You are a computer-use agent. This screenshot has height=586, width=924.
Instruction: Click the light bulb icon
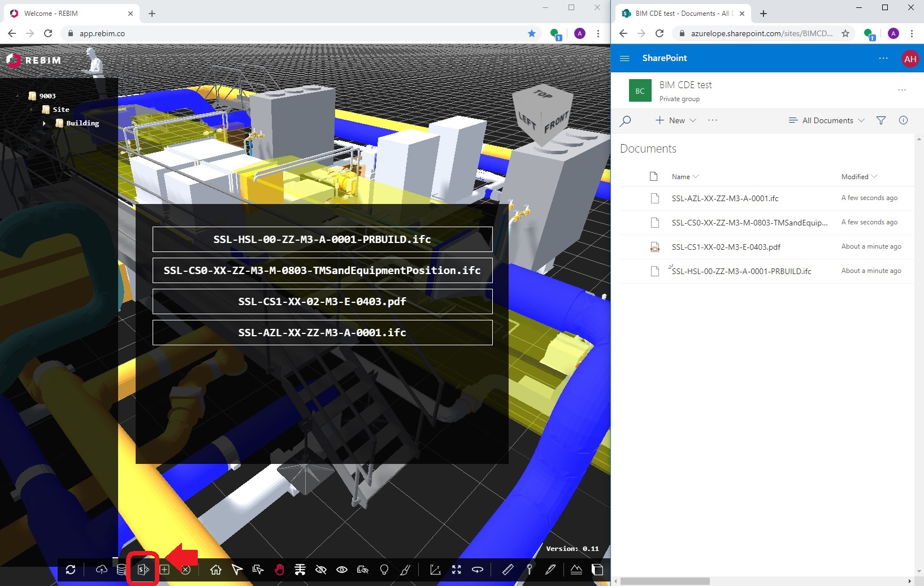pyautogui.click(x=384, y=570)
